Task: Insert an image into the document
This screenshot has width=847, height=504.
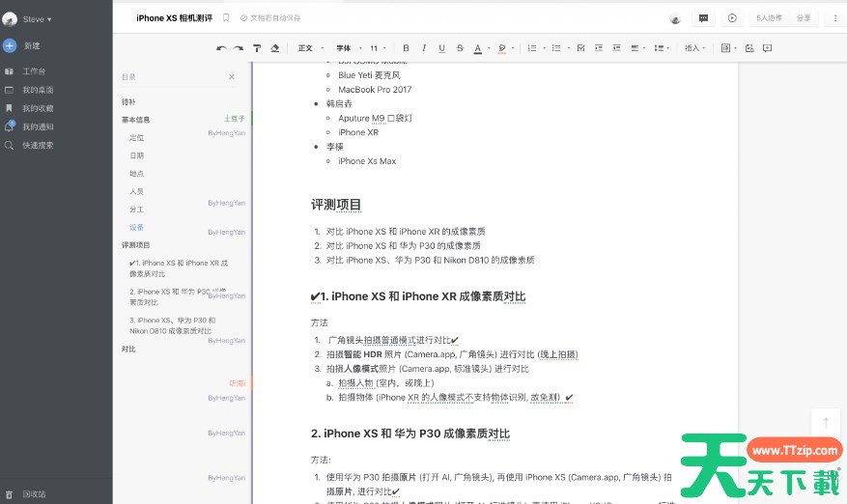Action: [x=749, y=48]
